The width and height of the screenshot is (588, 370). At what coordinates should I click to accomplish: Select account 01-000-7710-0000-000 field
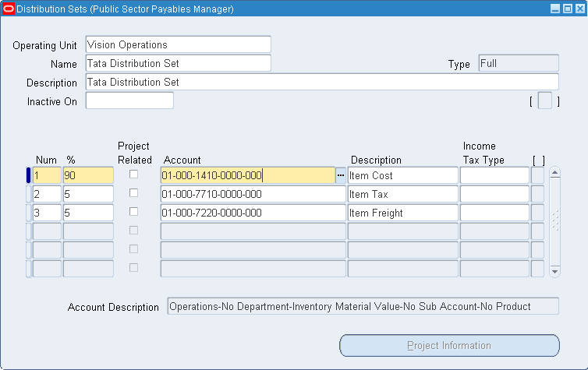coord(253,194)
